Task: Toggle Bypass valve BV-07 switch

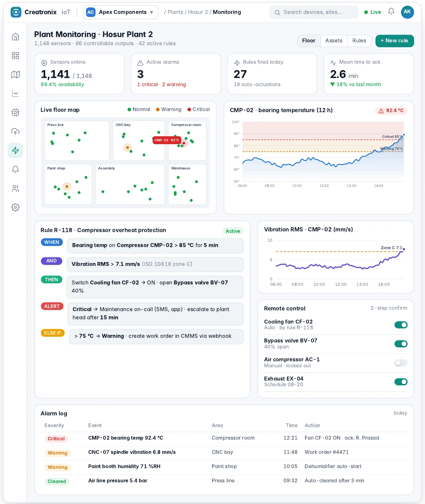Action: coord(401,344)
